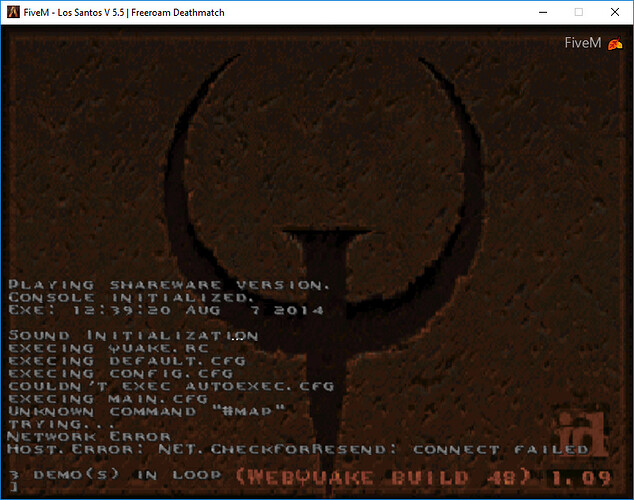This screenshot has height=500, width=634.
Task: Click the '3 demo(s) in loop' line
Action: (x=115, y=474)
